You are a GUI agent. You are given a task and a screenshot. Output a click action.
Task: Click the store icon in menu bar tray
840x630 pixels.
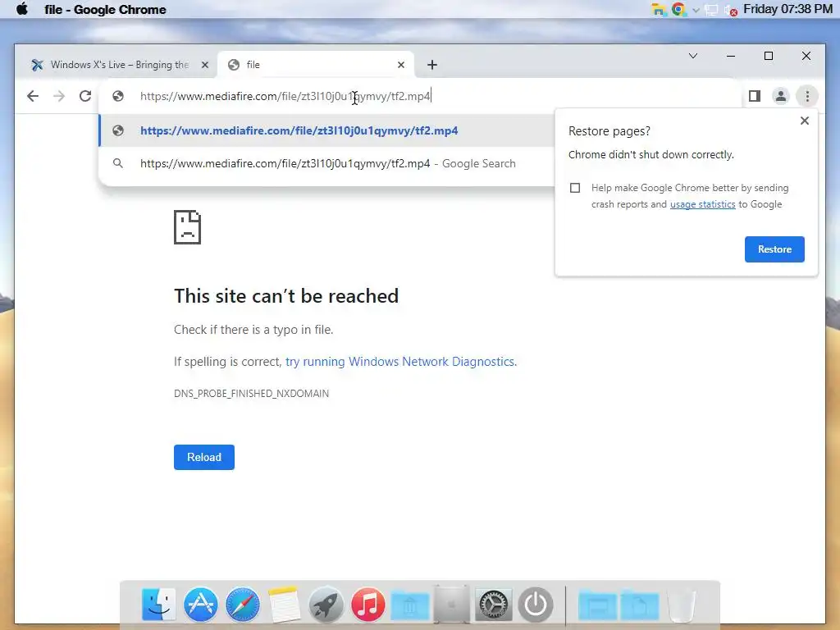[x=659, y=9]
